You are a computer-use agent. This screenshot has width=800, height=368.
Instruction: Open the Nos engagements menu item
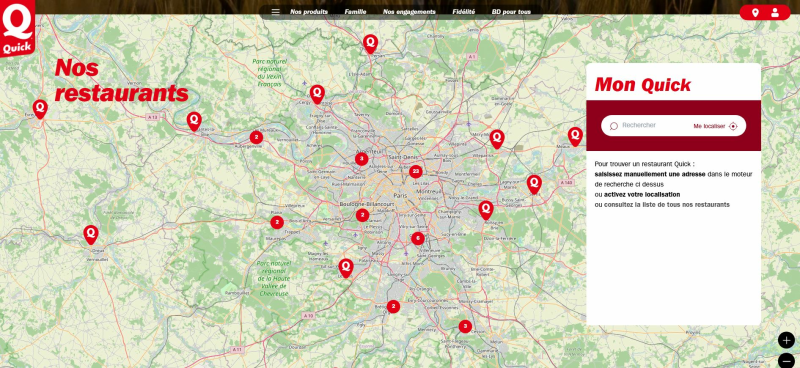tap(409, 12)
